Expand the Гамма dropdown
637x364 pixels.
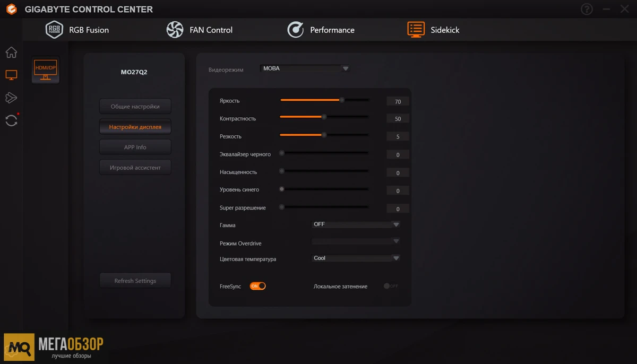click(356, 224)
